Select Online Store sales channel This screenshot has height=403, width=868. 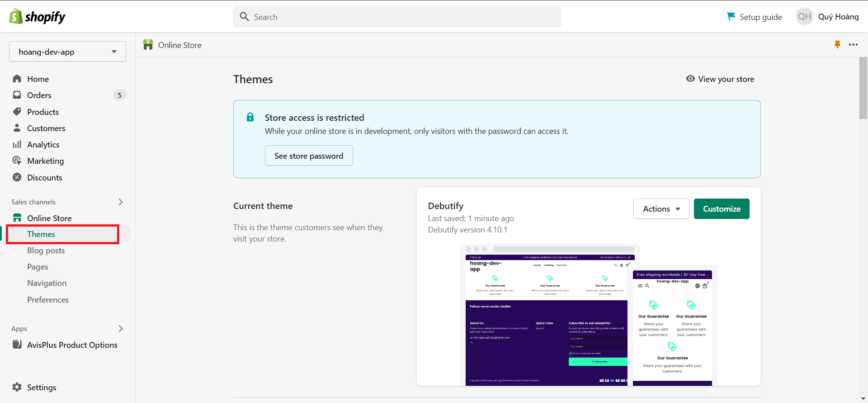click(49, 218)
